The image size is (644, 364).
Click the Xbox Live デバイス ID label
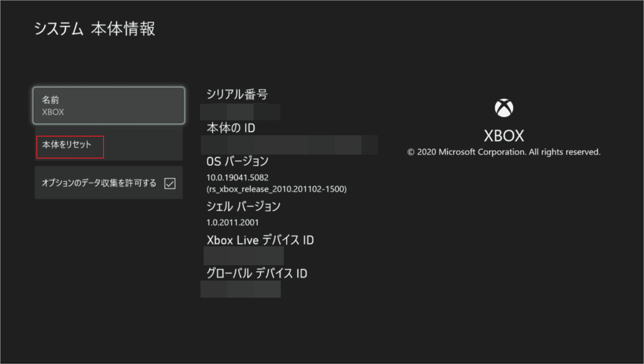coord(260,240)
